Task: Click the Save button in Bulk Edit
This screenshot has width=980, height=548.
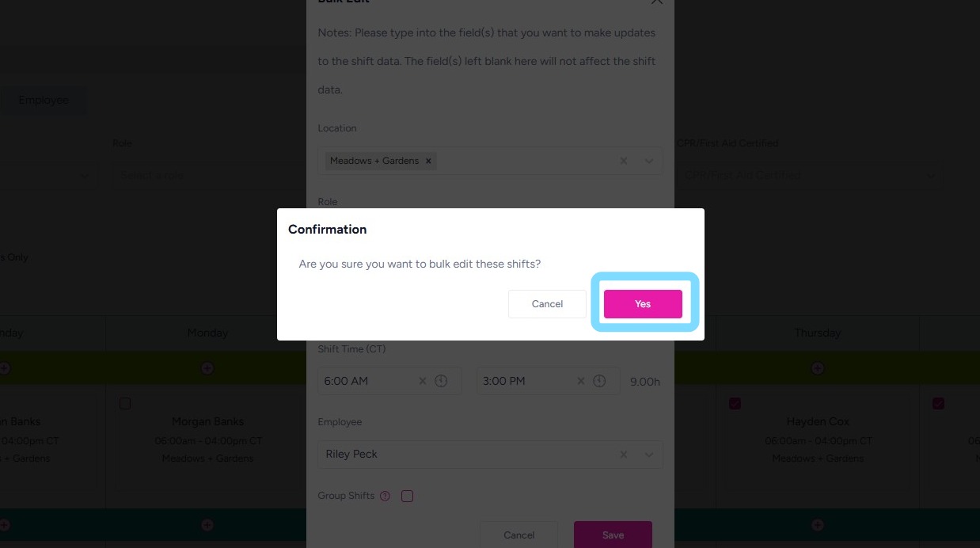Action: click(613, 535)
